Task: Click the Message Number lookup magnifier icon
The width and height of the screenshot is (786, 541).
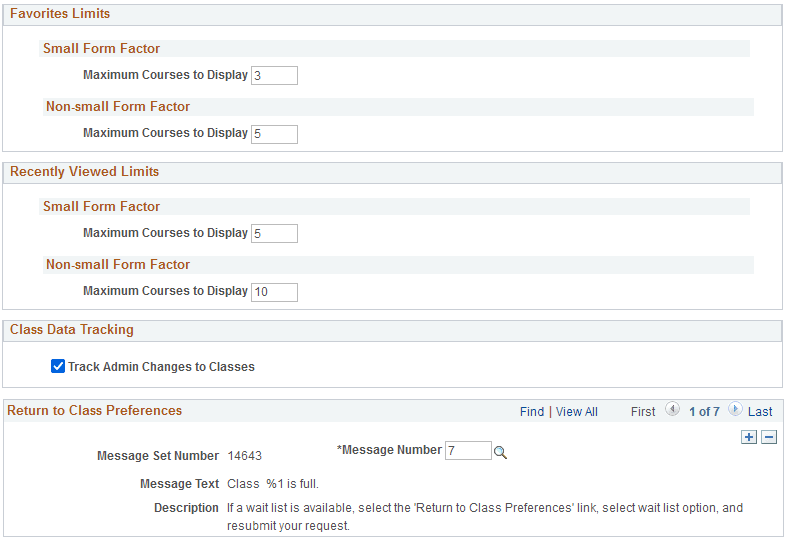Action: pyautogui.click(x=501, y=452)
